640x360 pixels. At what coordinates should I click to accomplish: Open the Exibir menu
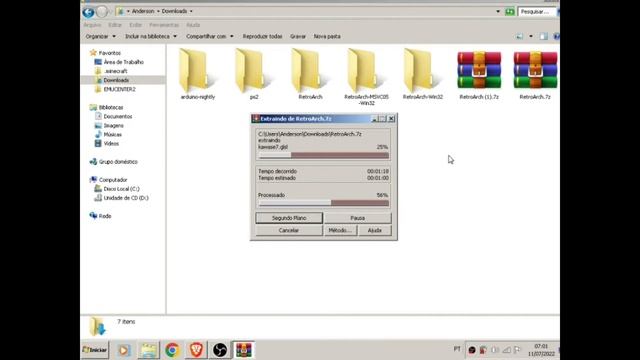[x=136, y=25]
